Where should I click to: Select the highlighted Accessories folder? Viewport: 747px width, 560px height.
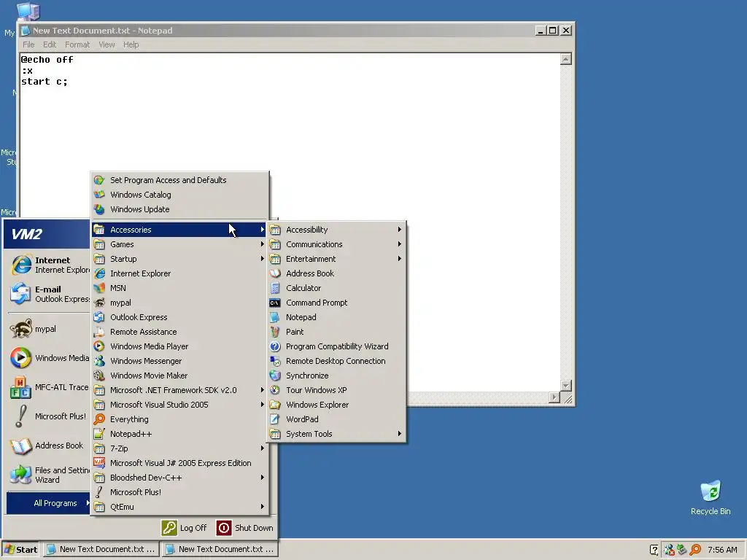[x=180, y=230]
